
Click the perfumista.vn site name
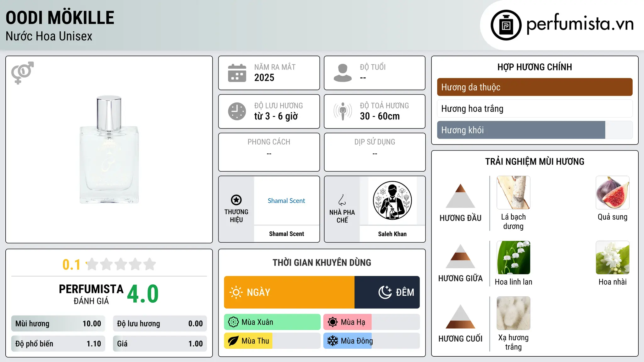pyautogui.click(x=580, y=24)
